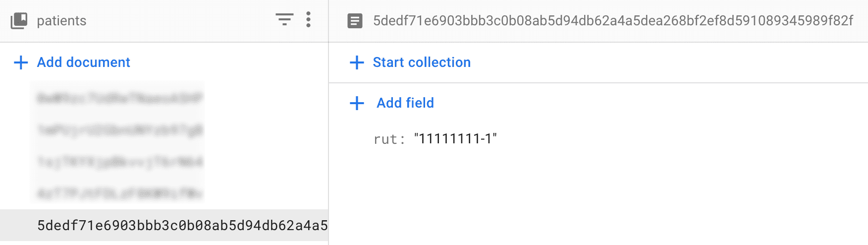Click the patients collection icon

tap(19, 20)
